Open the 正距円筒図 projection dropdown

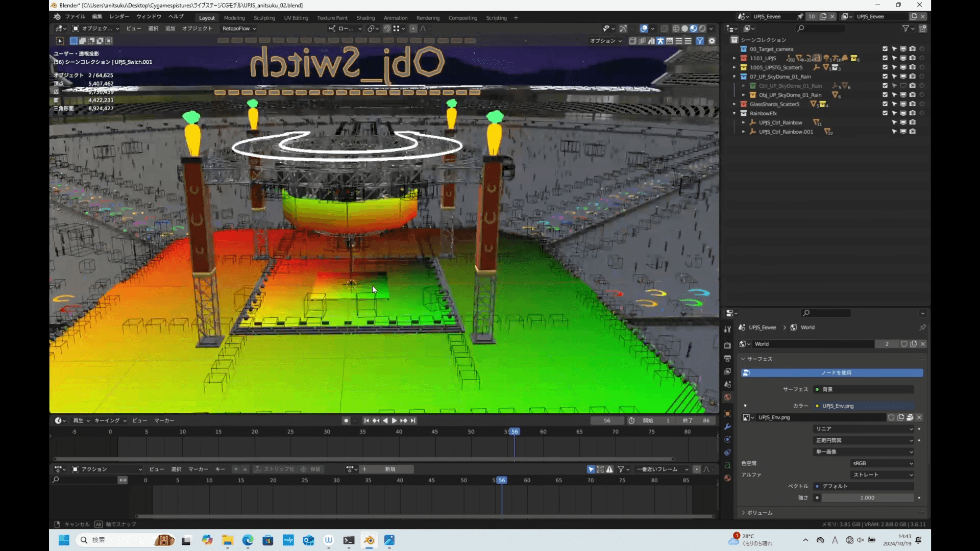pos(864,440)
